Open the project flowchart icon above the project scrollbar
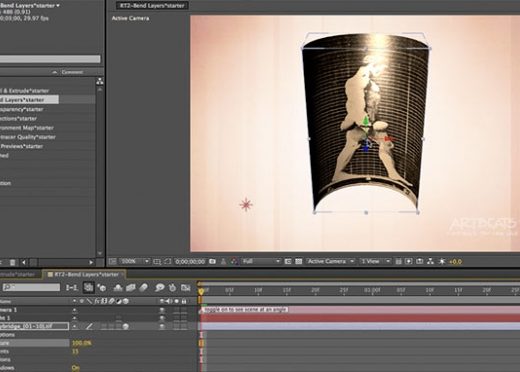Image resolution: width=520 pixels, height=372 pixels. pos(100,81)
